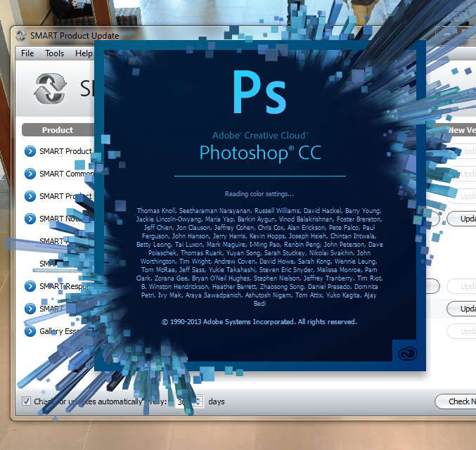
Task: Click blue arrow icon beside SMART Respo... row
Action: click(x=30, y=286)
